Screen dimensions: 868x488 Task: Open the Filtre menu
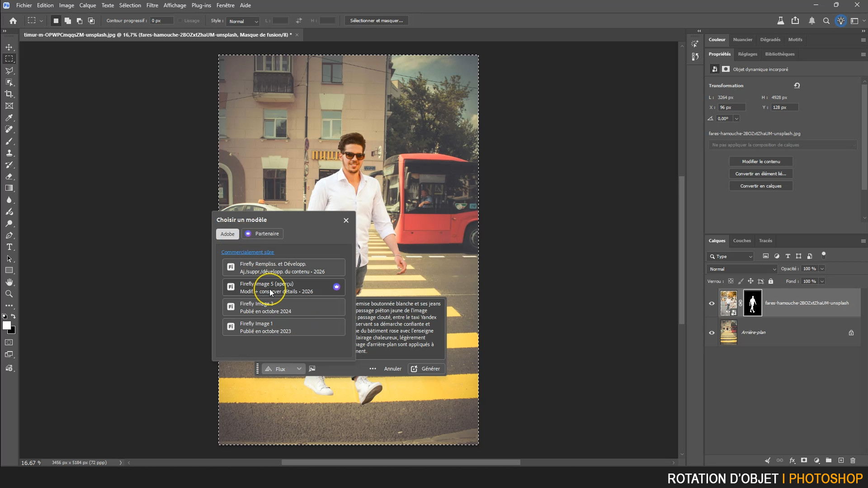coord(152,5)
